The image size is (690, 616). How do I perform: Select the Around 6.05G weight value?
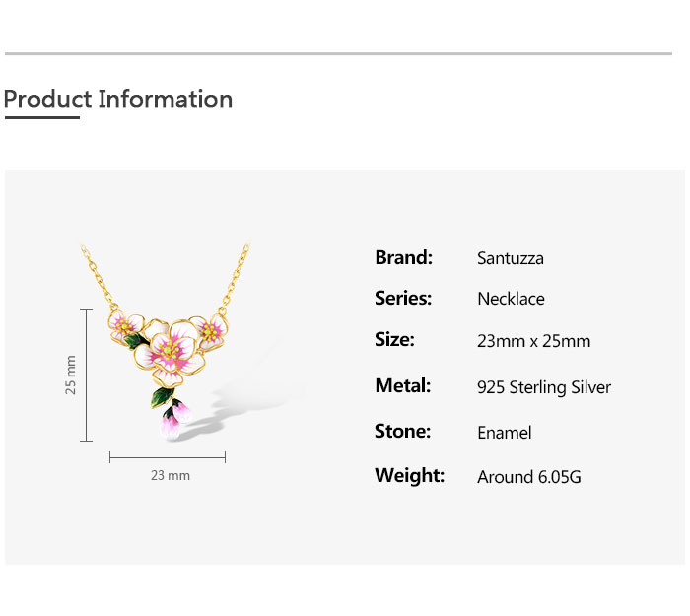528,477
